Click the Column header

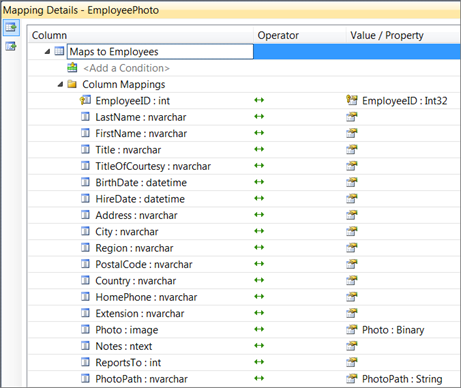(141, 35)
